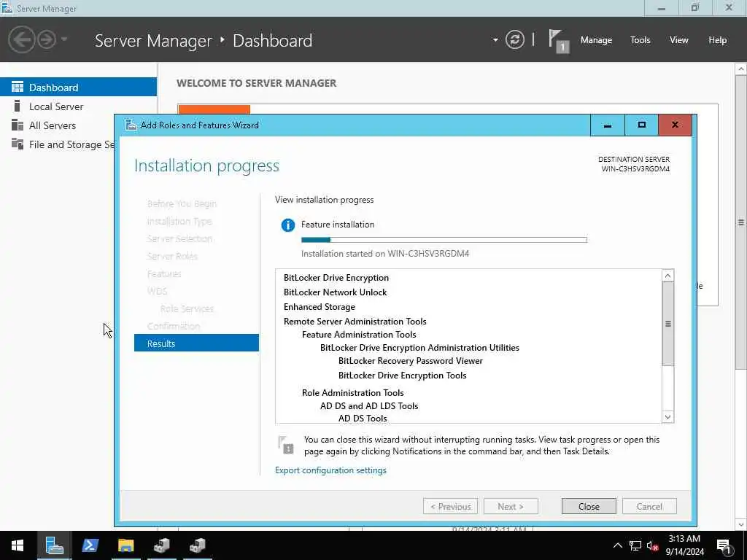The height and width of the screenshot is (560, 747).
Task: Select BitLocker Drive Encryption in the list
Action: tap(336, 278)
